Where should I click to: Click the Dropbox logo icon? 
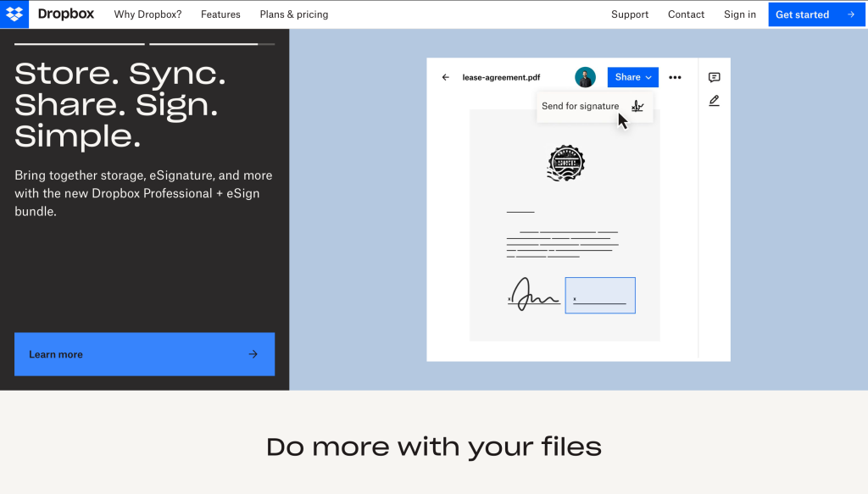pyautogui.click(x=14, y=14)
